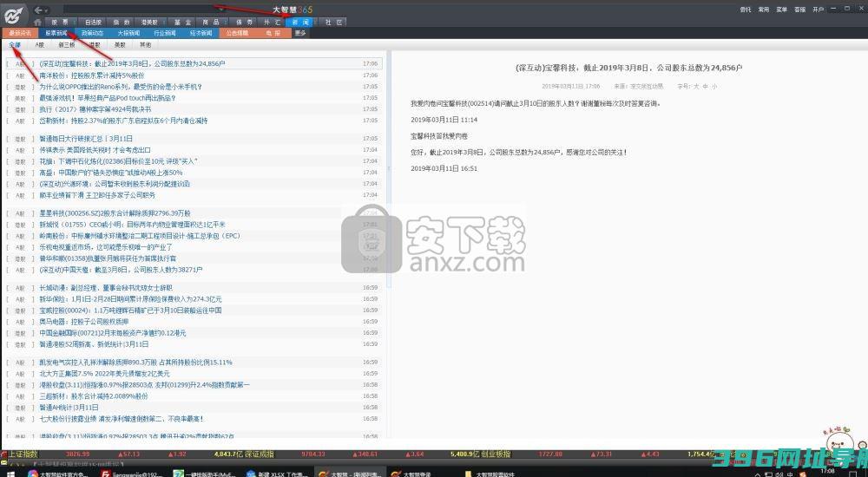This screenshot has height=477, width=868.
Task: Filter news by 全部
Action: [15, 45]
